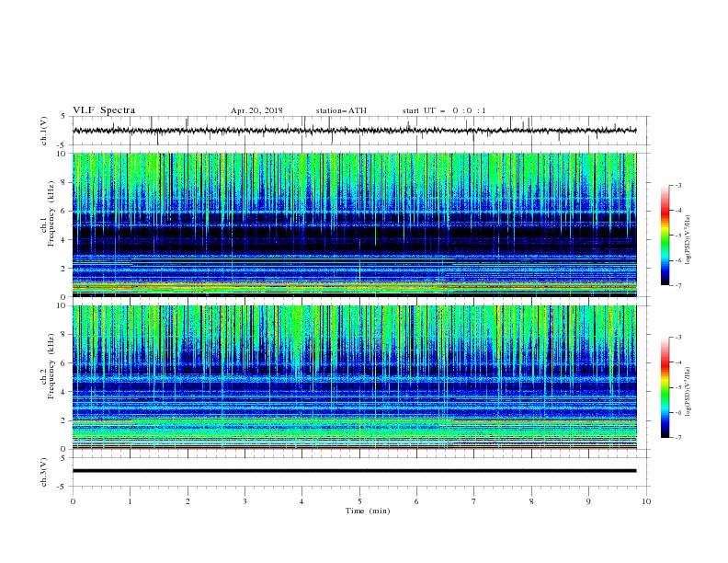Click the "3" tick label on time axis

[x=245, y=501]
